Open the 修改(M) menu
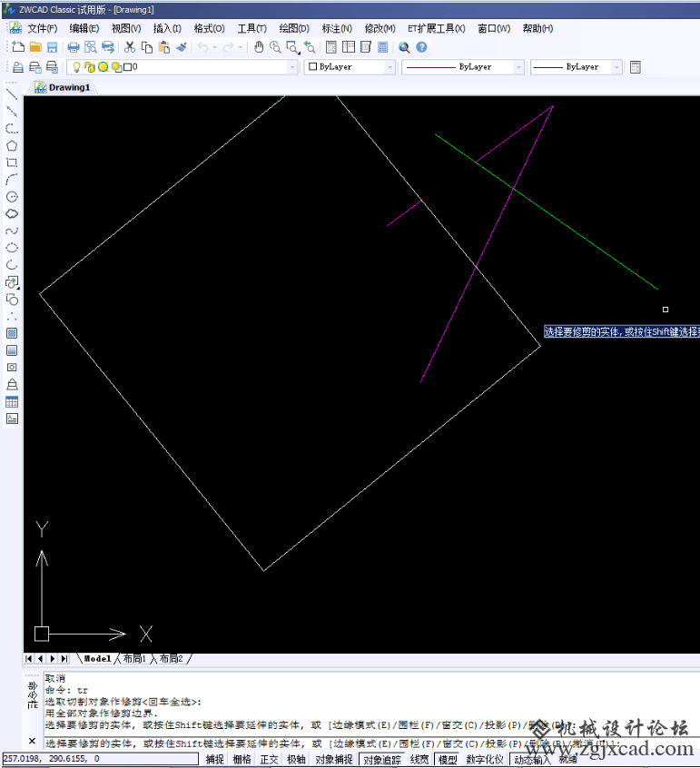The width and height of the screenshot is (700, 768). point(380,28)
